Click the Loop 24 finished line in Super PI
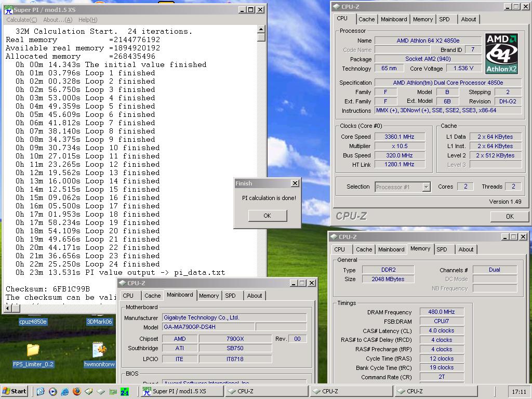The height and width of the screenshot is (399, 532). point(87,264)
